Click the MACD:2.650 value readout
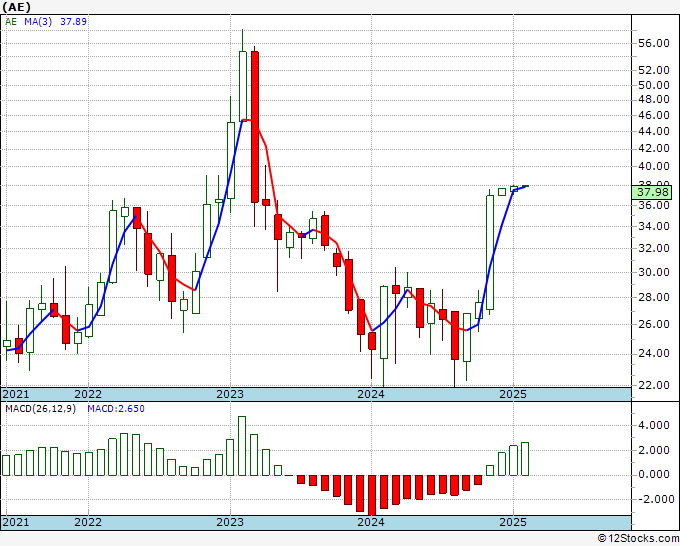Screen dimensions: 680x546 click(116, 409)
